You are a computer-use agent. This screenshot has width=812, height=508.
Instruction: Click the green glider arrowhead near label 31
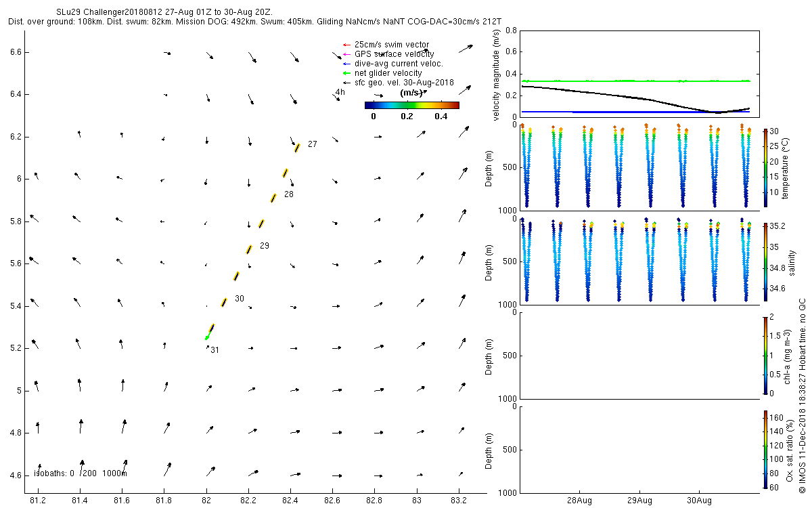[207, 337]
